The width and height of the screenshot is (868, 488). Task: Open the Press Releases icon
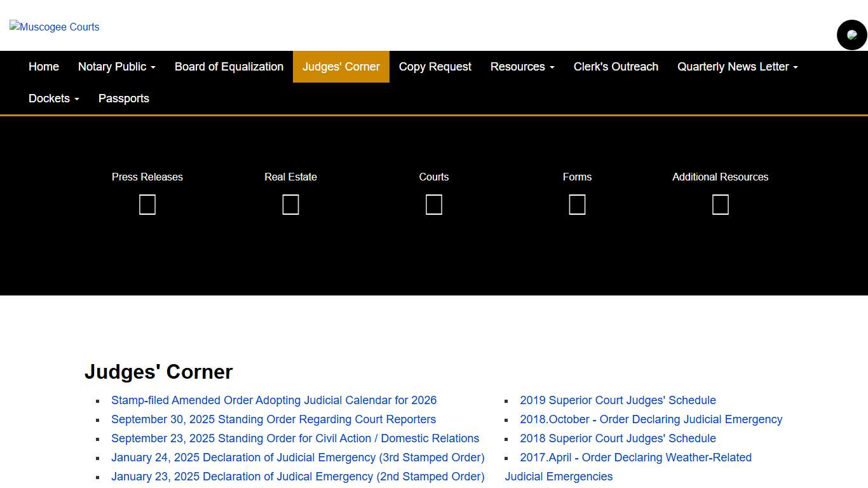point(147,204)
